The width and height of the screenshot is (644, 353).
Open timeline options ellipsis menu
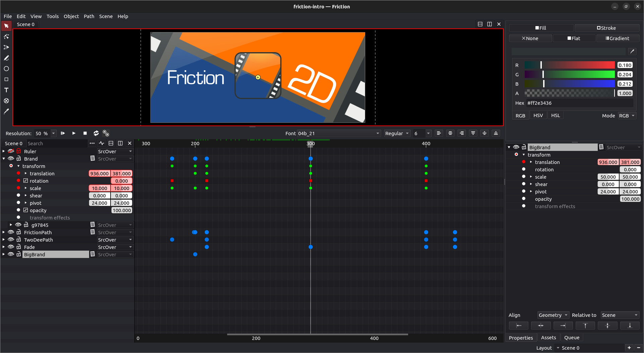(x=92, y=143)
